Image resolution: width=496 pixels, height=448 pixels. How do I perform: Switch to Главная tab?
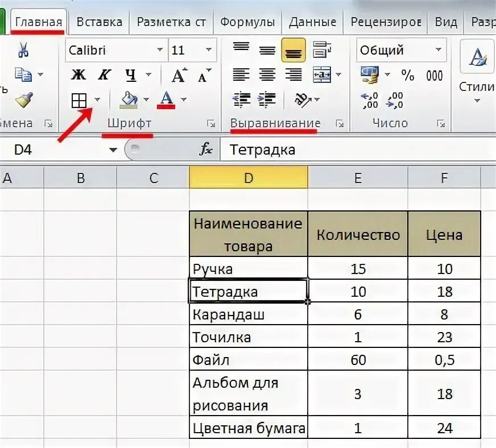point(39,22)
